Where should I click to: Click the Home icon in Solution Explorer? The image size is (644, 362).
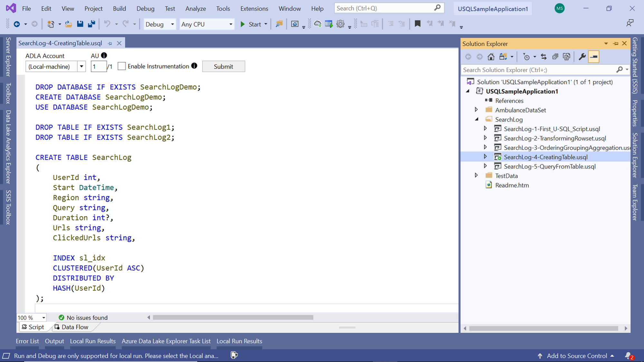coord(491,57)
